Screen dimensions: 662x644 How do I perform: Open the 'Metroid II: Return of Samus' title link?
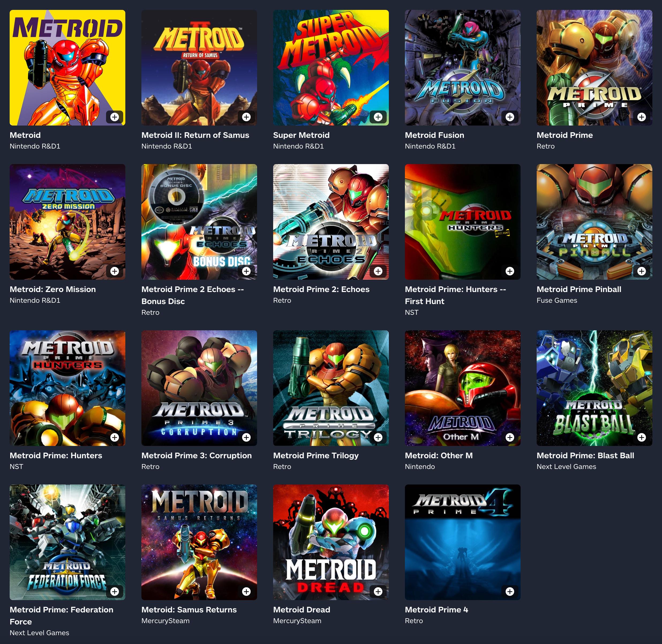(195, 135)
